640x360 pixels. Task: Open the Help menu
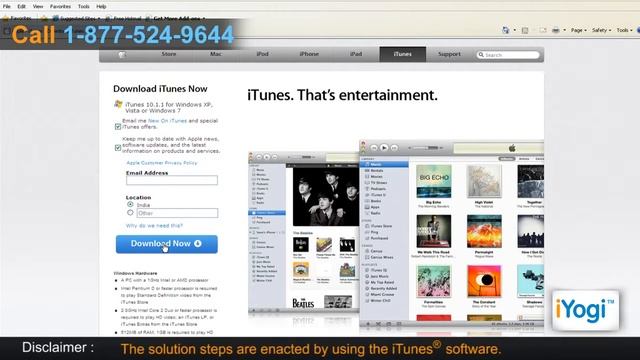101,7
